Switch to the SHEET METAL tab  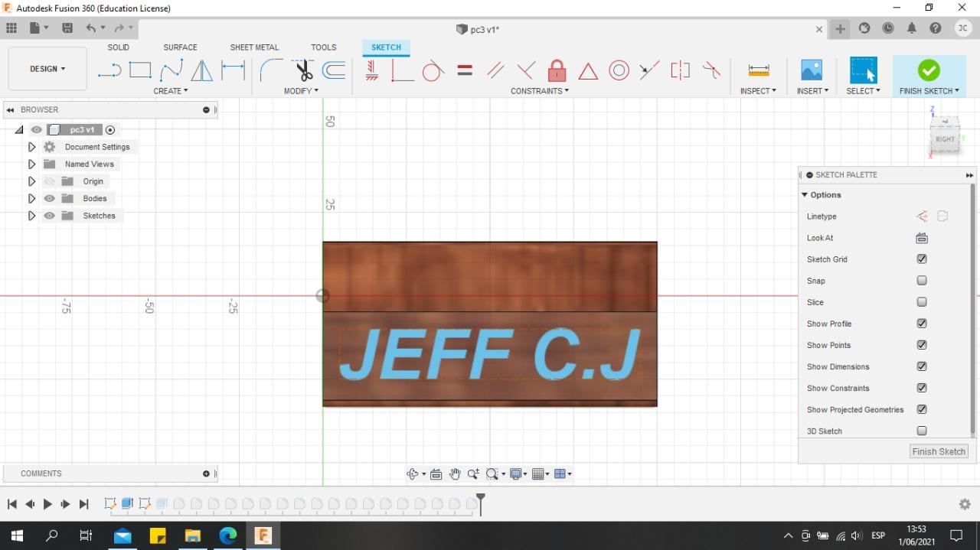[x=254, y=47]
